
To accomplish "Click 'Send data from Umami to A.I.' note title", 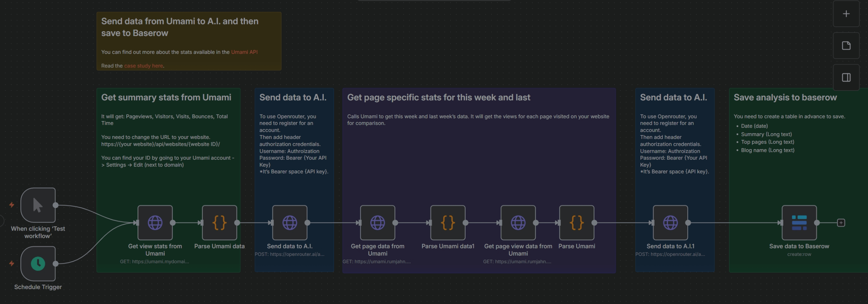I will [x=180, y=27].
